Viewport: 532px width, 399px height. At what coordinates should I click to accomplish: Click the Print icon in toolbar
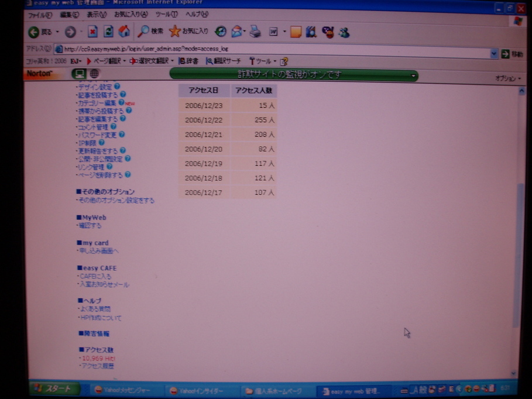coord(255,32)
